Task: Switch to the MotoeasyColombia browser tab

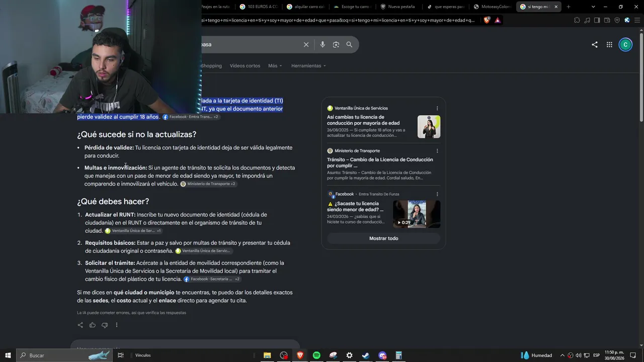Action: [492, 7]
